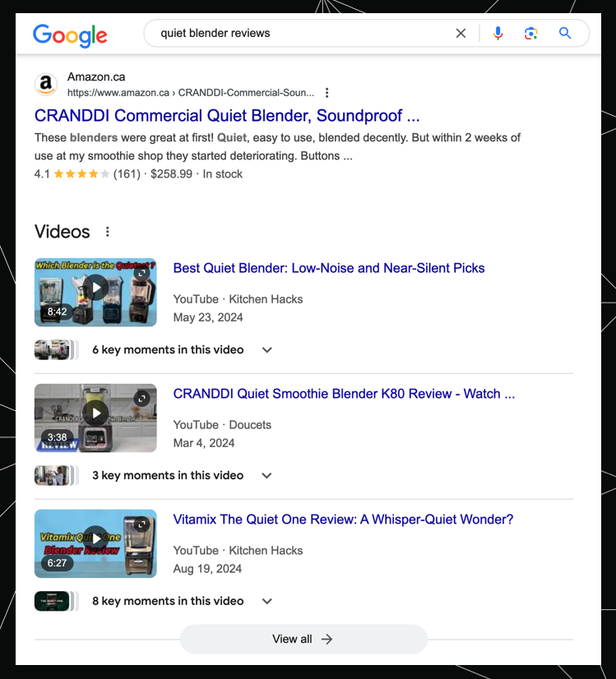Open Amazon result's three-dot options menu
Image resolution: width=616 pixels, height=679 pixels.
(327, 93)
